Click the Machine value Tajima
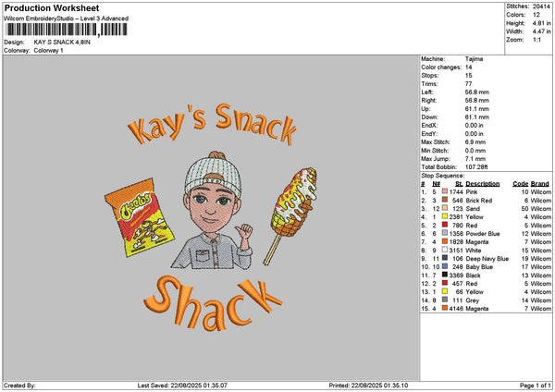The image size is (555, 392). coord(474,59)
